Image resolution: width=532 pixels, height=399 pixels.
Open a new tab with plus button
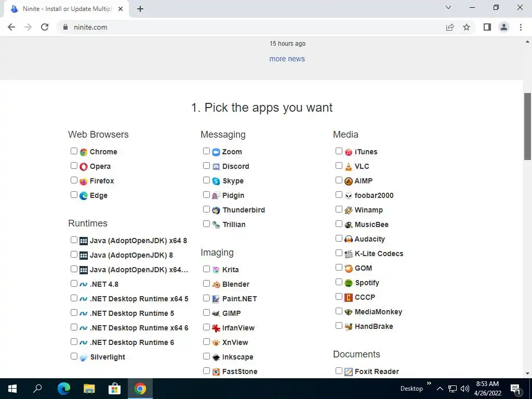(140, 9)
